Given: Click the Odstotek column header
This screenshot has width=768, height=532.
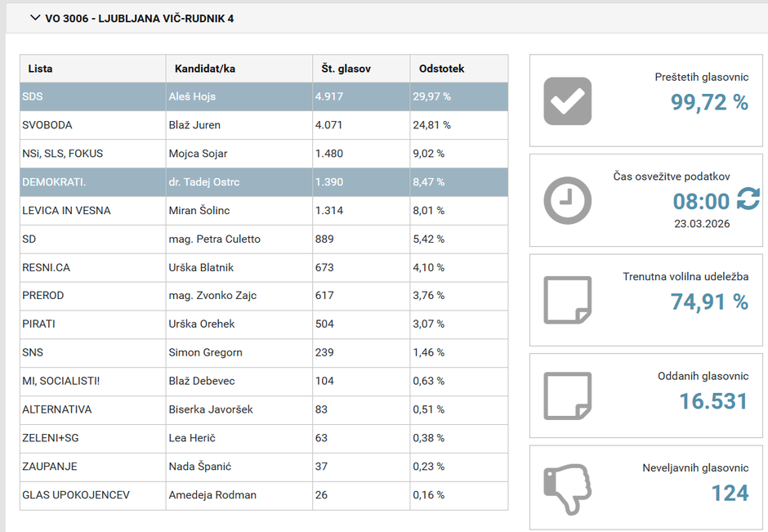Looking at the screenshot, I should 441,69.
